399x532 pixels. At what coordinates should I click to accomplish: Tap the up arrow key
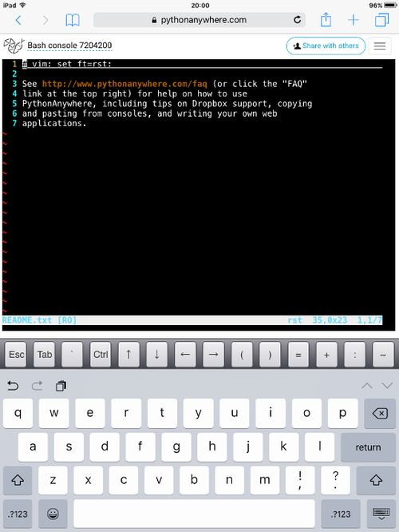coord(128,355)
